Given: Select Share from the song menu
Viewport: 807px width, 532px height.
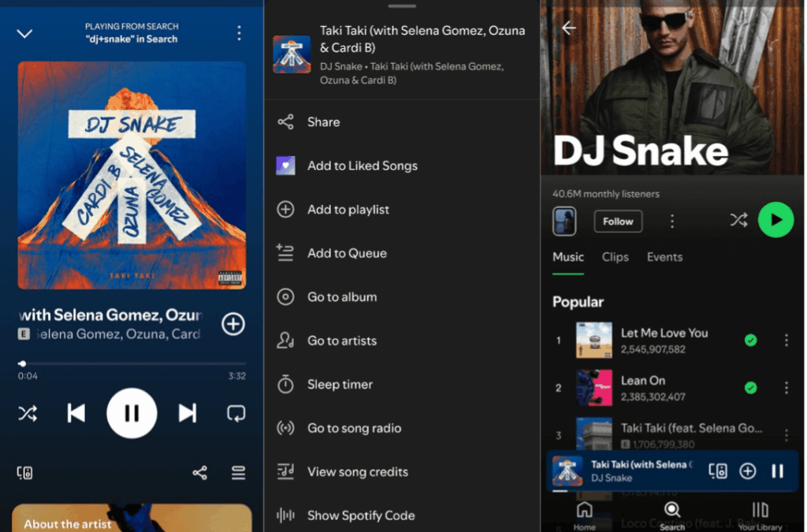Looking at the screenshot, I should (402, 122).
